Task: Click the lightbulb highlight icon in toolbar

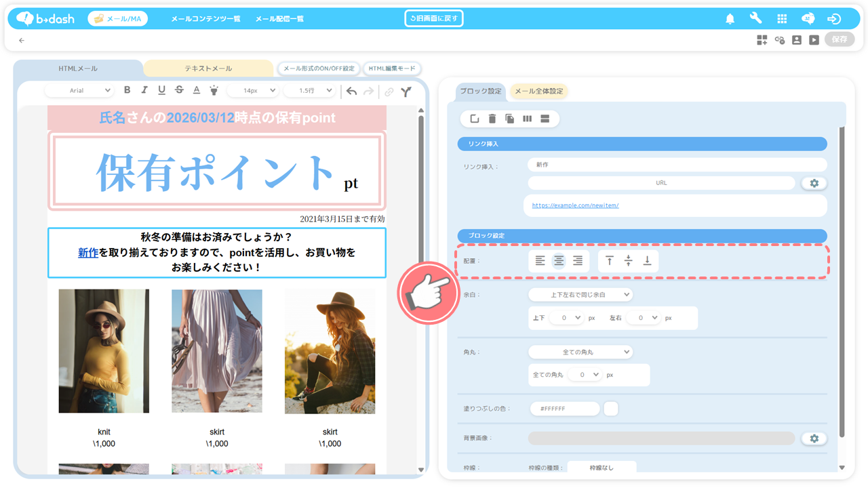Action: tap(214, 90)
